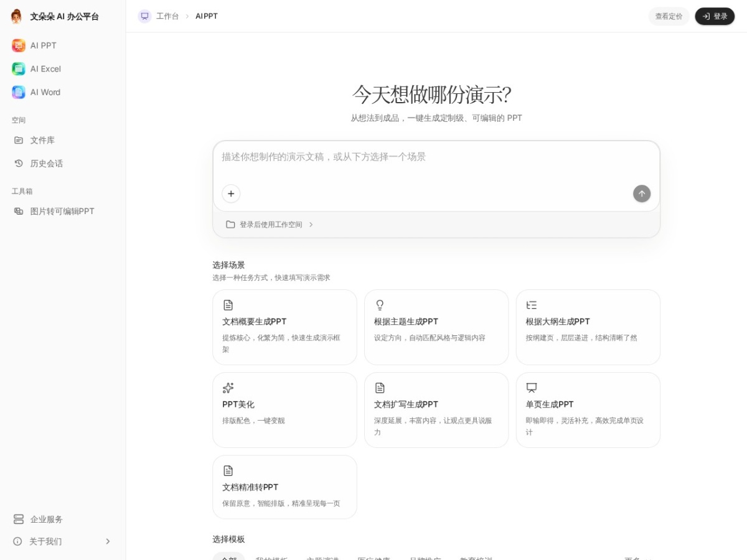
Task: Select the PPT美化 scene card
Action: (284, 410)
